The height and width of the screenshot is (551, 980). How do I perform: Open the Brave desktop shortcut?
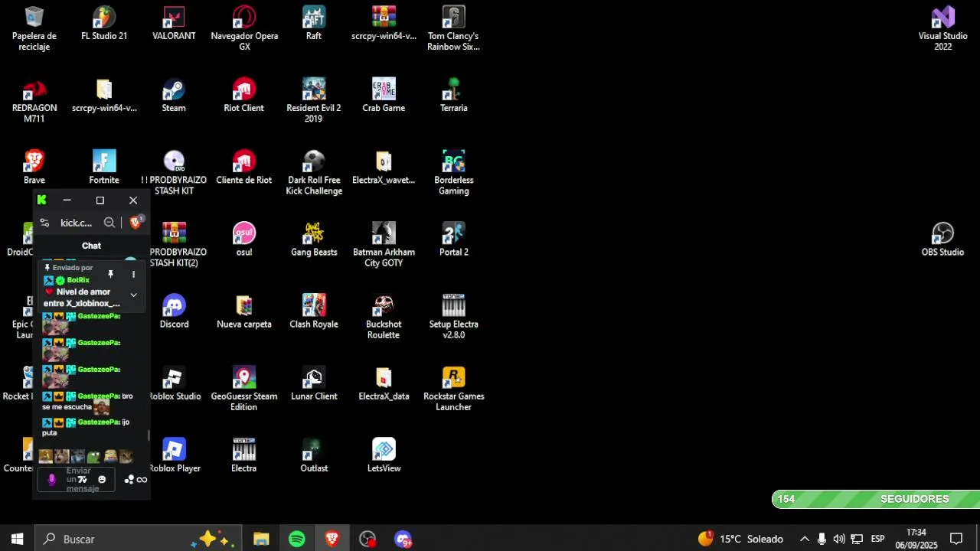click(34, 168)
